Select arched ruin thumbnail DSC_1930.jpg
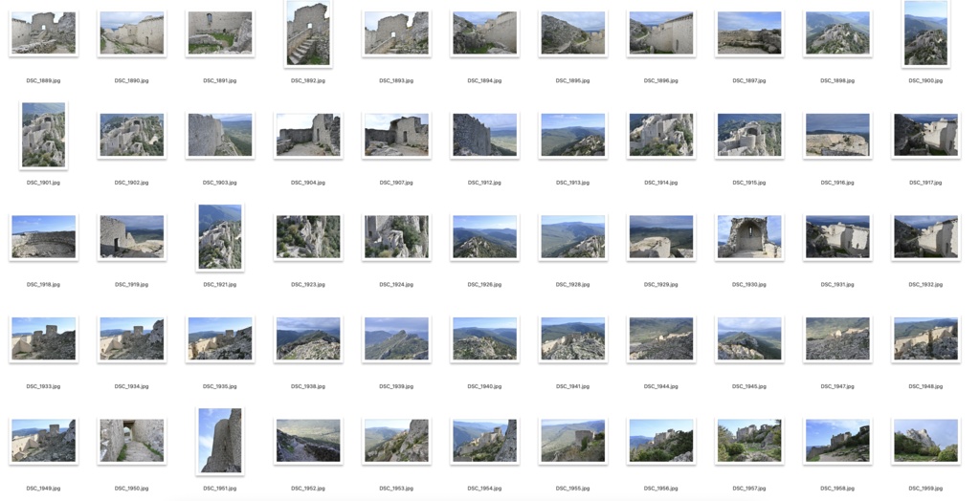 [748, 237]
